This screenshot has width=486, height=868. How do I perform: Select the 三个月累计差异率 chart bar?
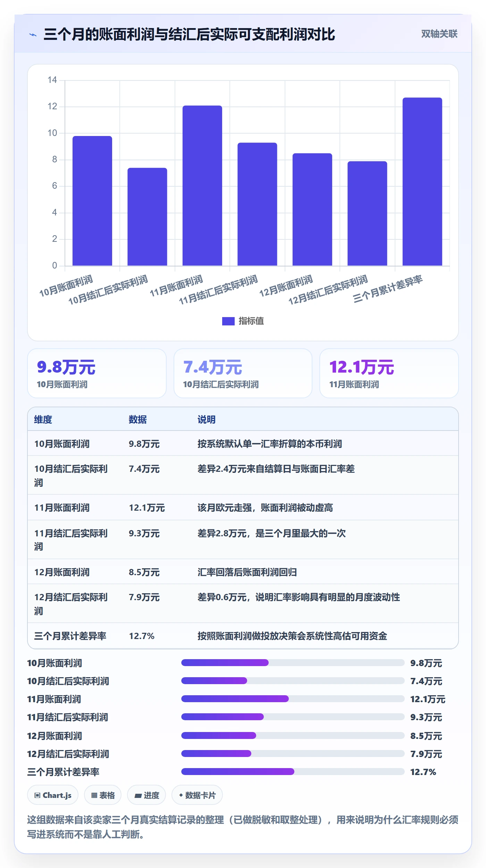pyautogui.click(x=422, y=182)
